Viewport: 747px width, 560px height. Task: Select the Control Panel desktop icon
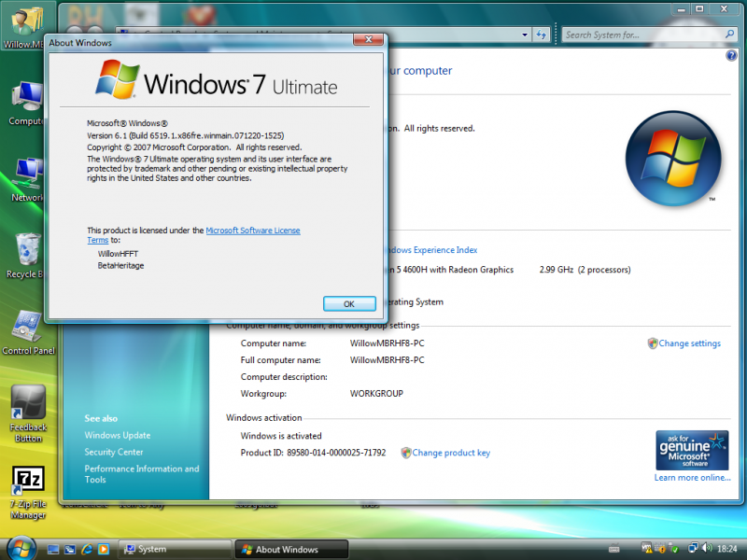click(x=28, y=333)
